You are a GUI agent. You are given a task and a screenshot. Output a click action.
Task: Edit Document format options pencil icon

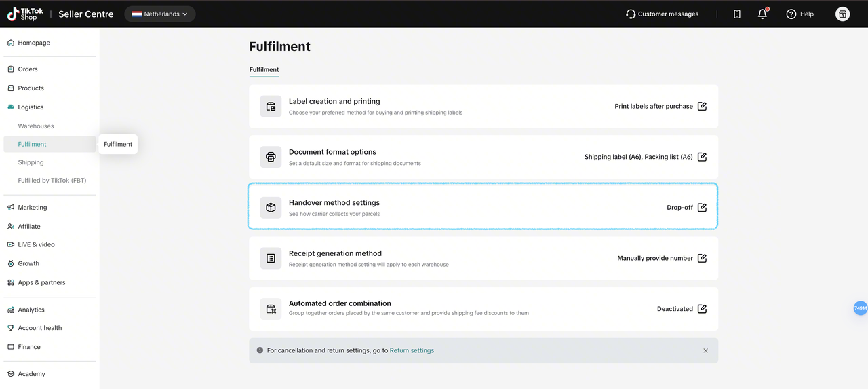click(x=702, y=157)
